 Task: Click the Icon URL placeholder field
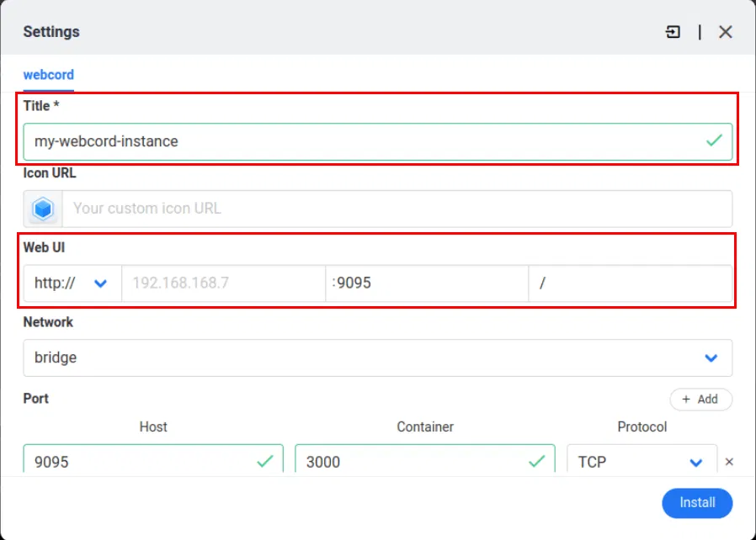pos(396,209)
